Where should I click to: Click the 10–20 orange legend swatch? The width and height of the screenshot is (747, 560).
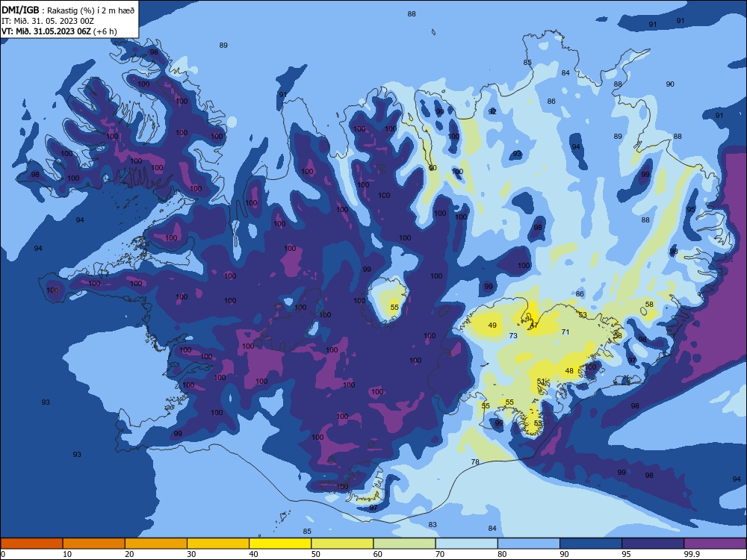94,544
